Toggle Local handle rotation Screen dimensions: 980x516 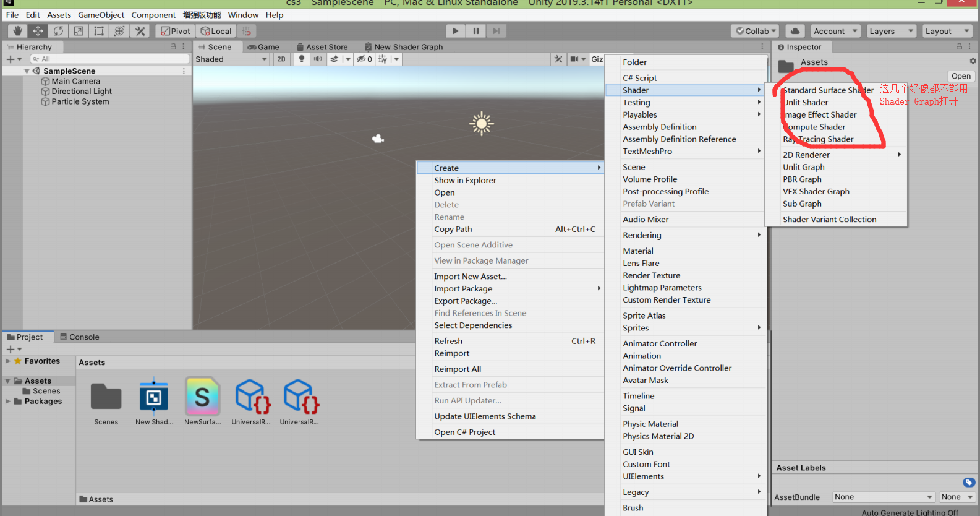[216, 31]
